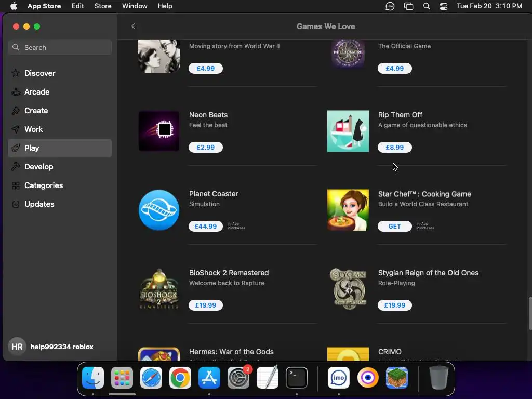532x399 pixels.
Task: Click the date and time in menu bar
Action: [489, 6]
